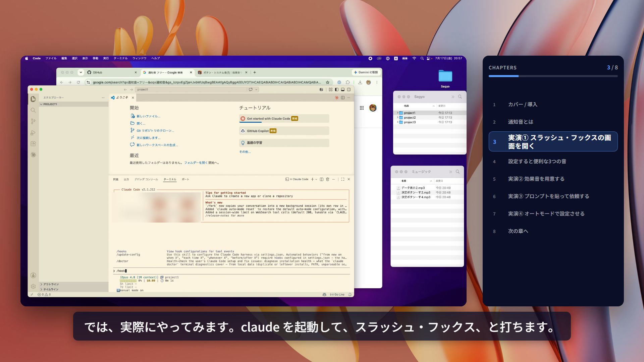
Task: Close the terminal panel
Action: (x=349, y=179)
